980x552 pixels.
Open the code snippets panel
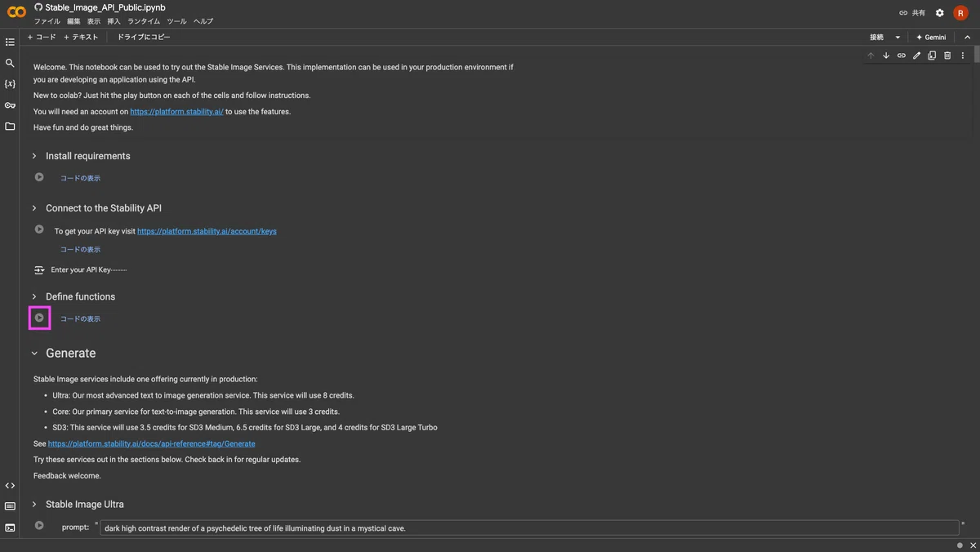pos(10,486)
